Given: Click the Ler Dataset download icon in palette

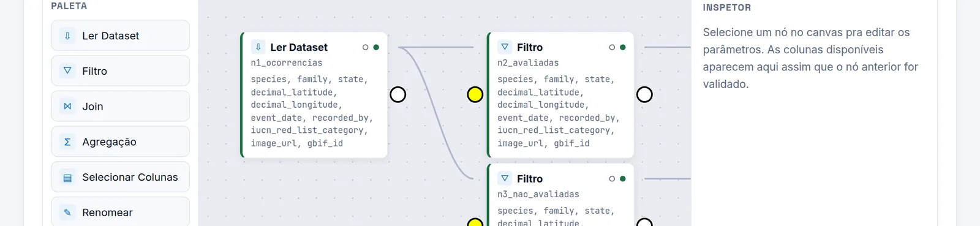Looking at the screenshot, I should point(67,36).
